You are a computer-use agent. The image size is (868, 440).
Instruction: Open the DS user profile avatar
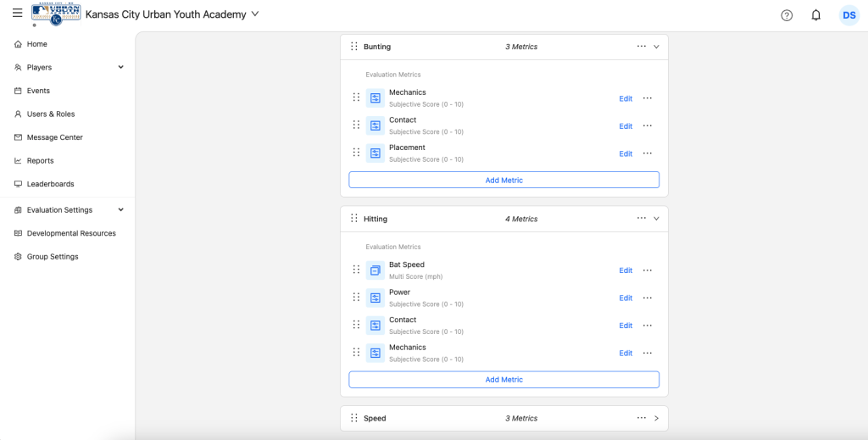[x=849, y=15]
